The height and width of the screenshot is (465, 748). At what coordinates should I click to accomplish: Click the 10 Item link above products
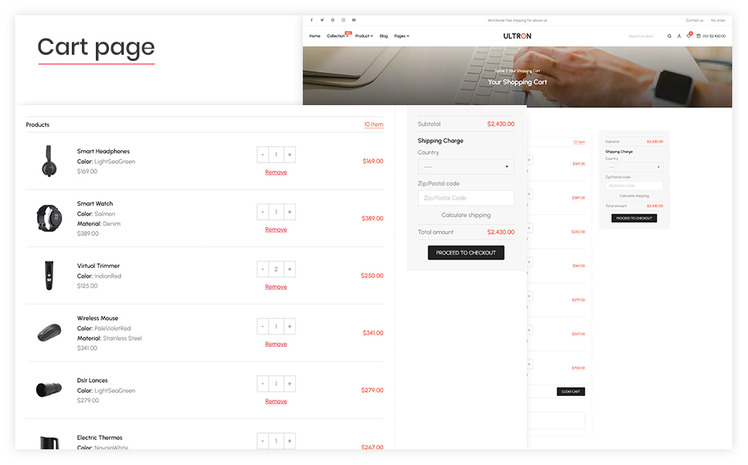pos(374,124)
